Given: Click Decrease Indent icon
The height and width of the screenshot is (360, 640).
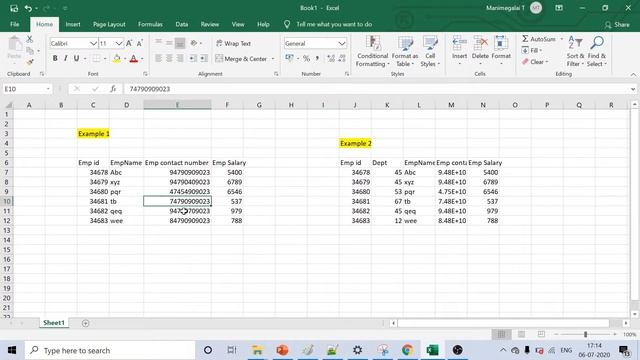Looking at the screenshot, I should [193, 58].
